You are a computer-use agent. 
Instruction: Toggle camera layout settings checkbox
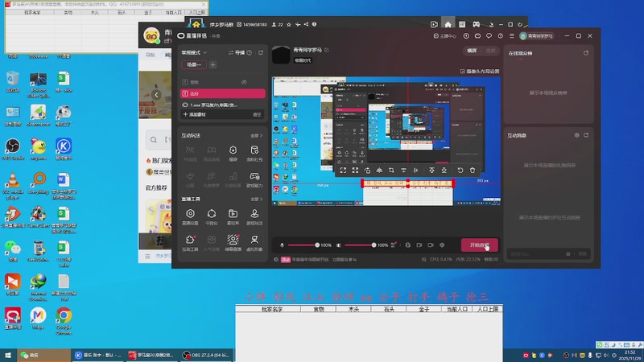point(462,72)
